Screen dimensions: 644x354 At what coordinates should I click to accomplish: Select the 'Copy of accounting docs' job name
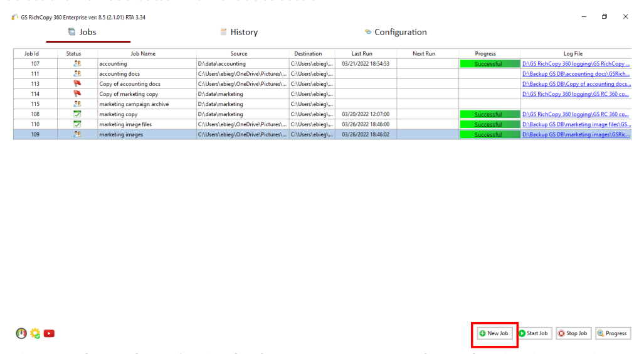click(x=130, y=84)
